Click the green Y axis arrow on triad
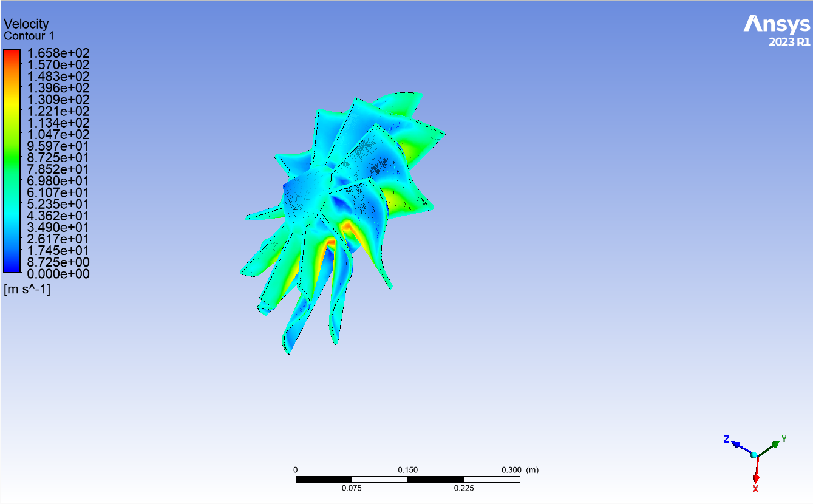Screen dimensions: 813x504 [774, 445]
